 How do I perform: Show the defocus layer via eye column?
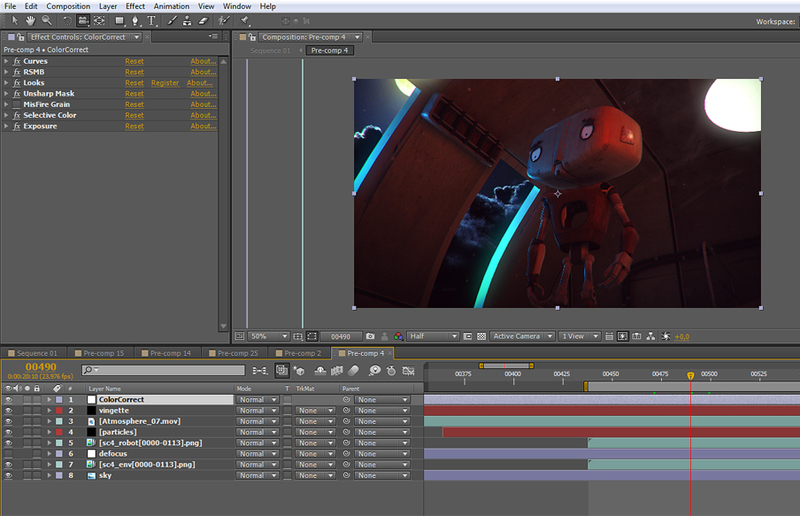tap(9, 453)
